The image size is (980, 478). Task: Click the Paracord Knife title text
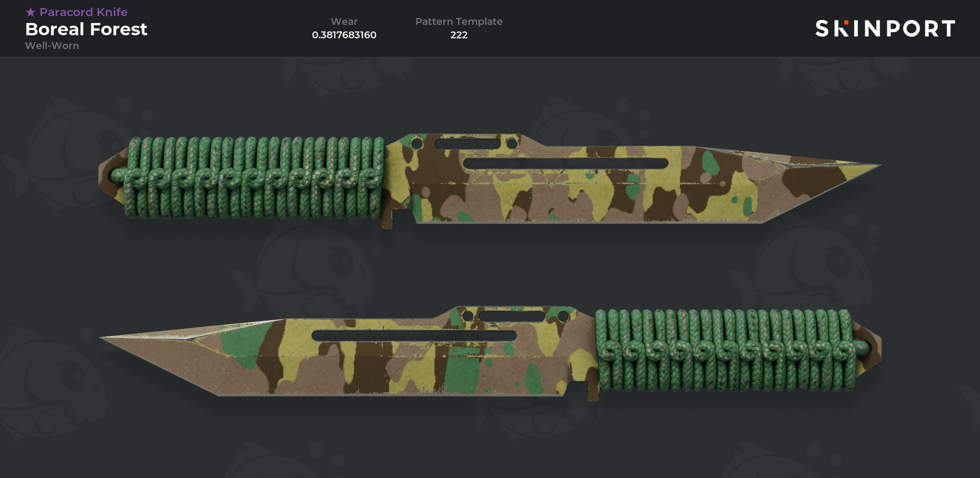point(83,12)
